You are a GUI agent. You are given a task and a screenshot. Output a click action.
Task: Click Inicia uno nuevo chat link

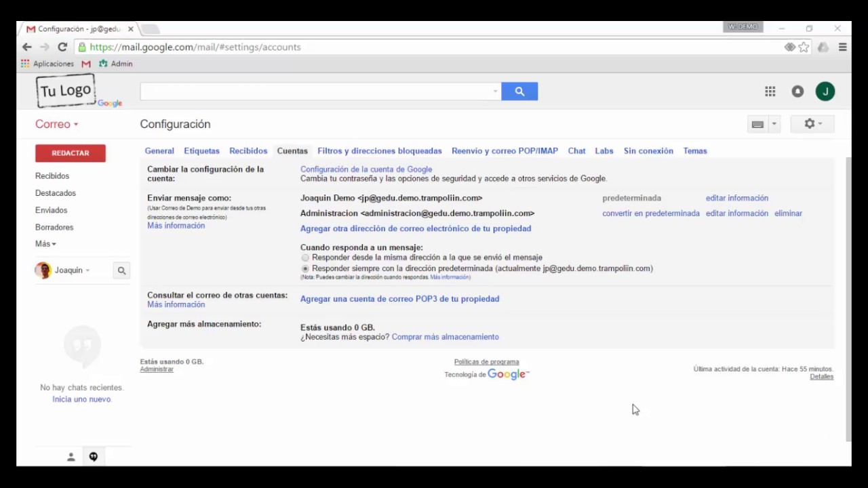point(82,399)
